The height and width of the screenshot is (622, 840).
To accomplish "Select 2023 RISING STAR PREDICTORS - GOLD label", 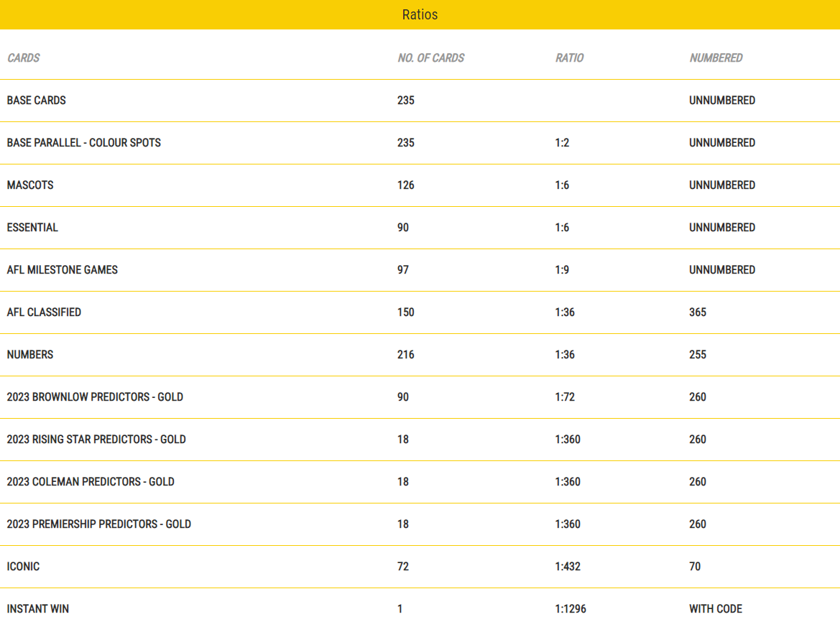I will click(96, 439).
